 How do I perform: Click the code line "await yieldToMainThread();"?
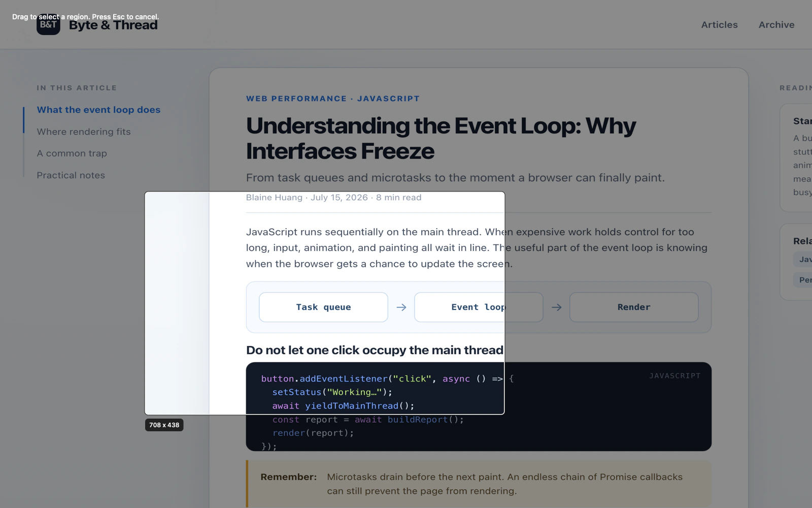[x=343, y=406]
